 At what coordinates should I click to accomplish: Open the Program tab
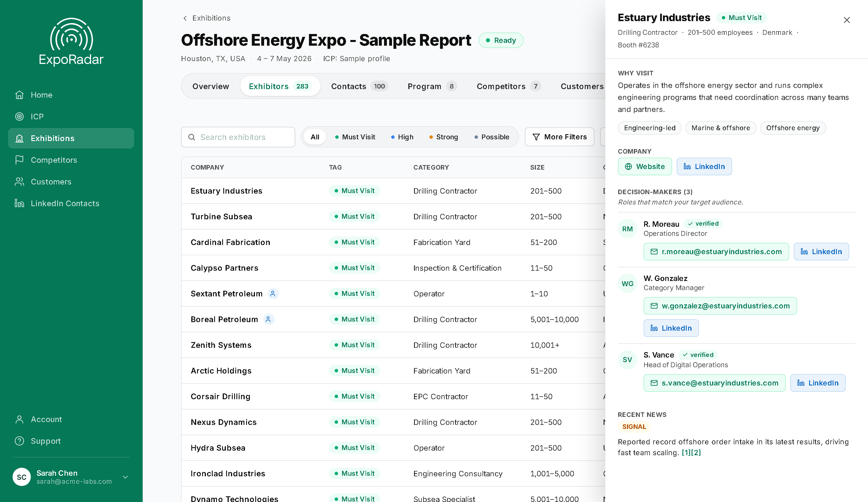click(x=432, y=86)
